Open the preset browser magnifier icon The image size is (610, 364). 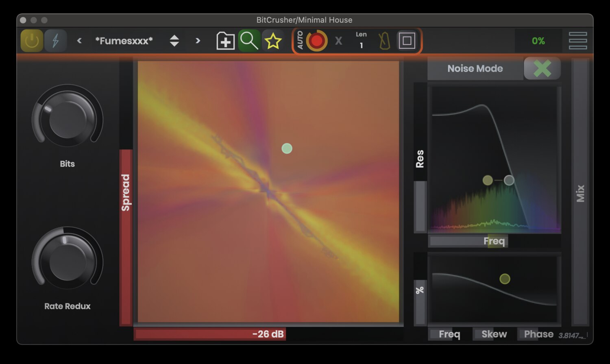[x=249, y=41]
